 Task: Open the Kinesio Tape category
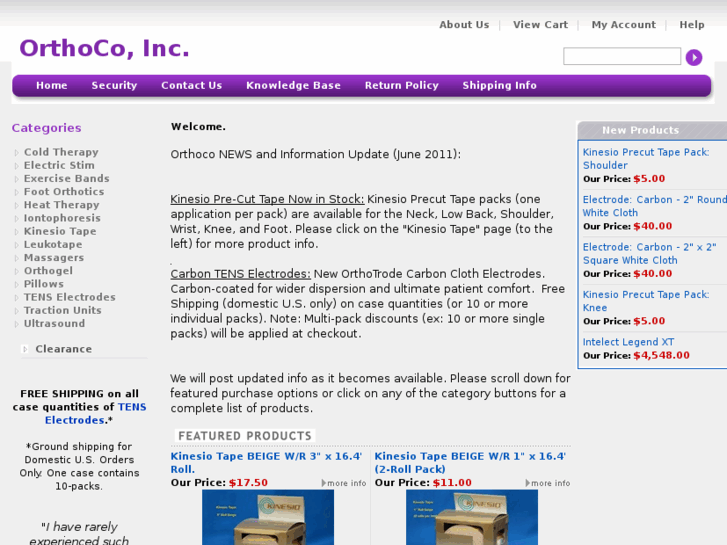point(60,231)
